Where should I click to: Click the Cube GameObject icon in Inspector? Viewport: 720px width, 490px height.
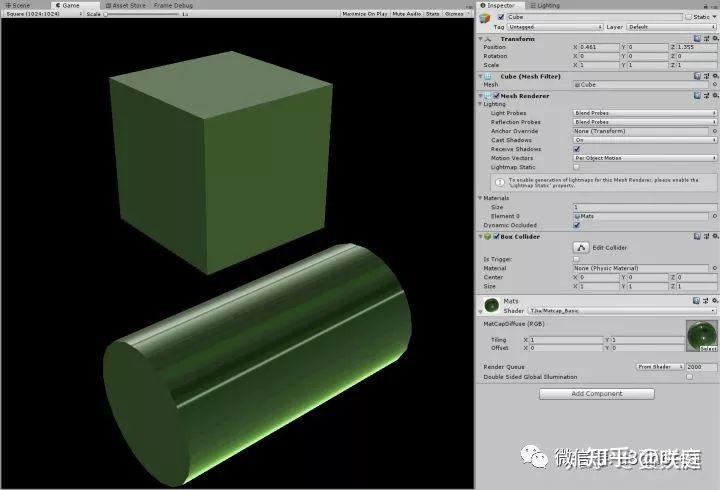click(485, 18)
